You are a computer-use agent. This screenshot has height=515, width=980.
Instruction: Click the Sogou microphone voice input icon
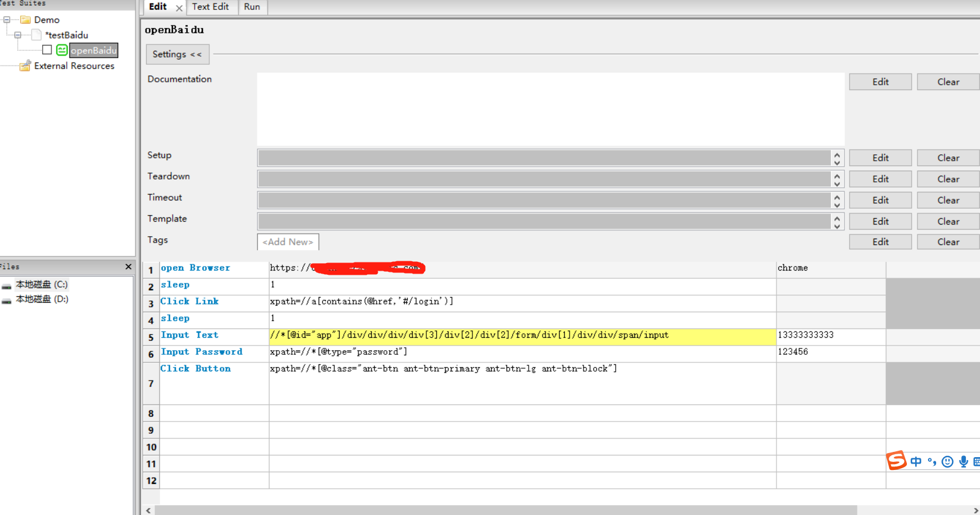pos(963,462)
